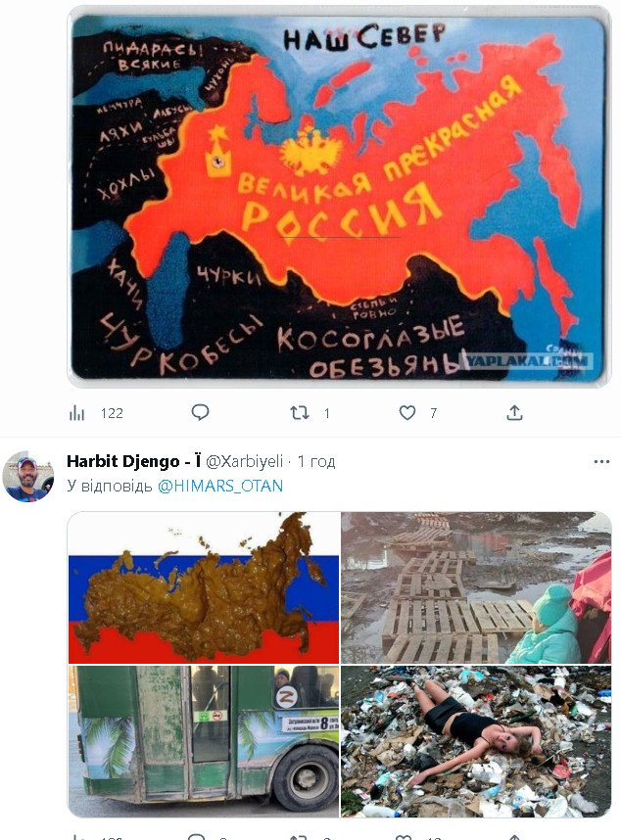
Task: Open the @Xarbiyeli handle link
Action: coord(244,461)
